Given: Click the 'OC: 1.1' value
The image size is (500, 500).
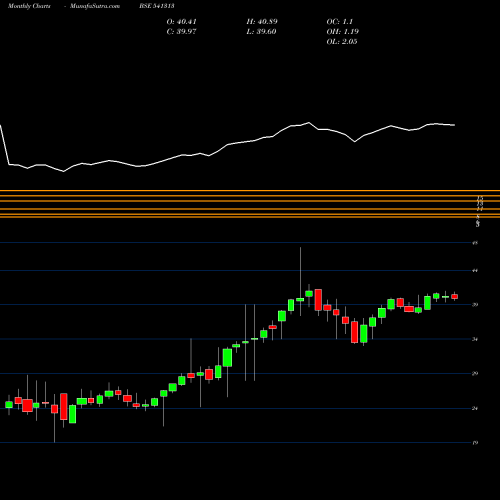Looking at the screenshot, I should pos(340,22).
